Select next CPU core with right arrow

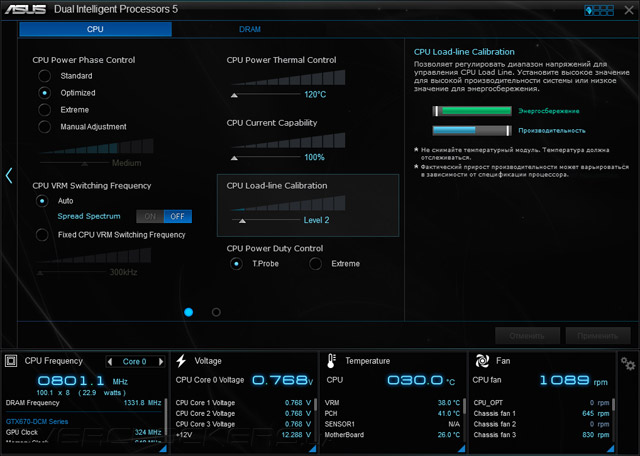pos(161,362)
